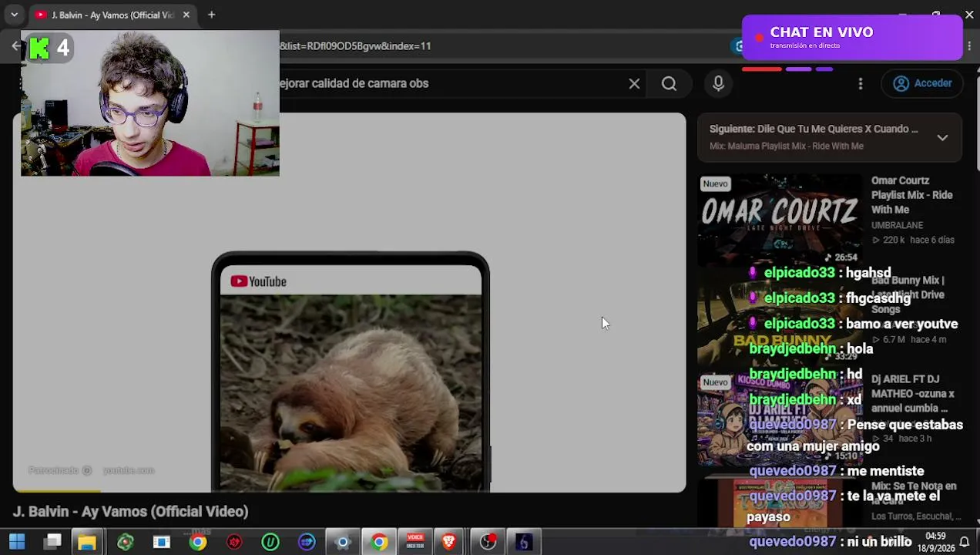Click the Acceder sign-in button

(x=923, y=83)
